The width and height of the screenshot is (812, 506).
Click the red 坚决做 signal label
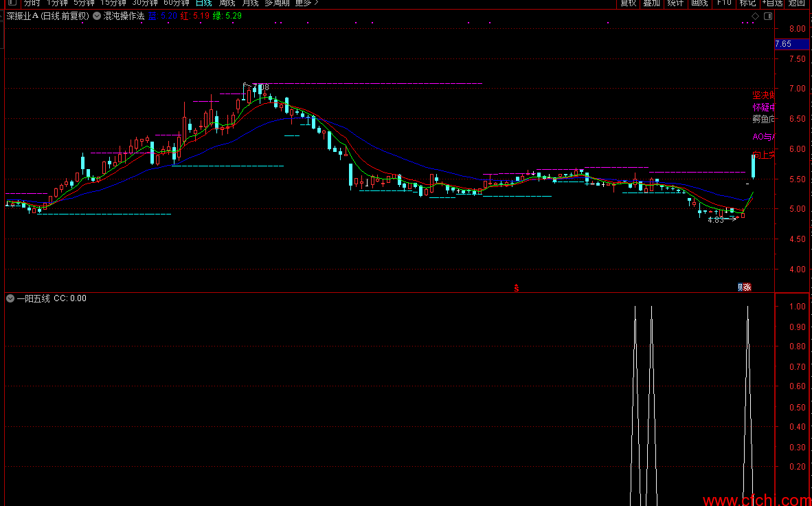764,96
